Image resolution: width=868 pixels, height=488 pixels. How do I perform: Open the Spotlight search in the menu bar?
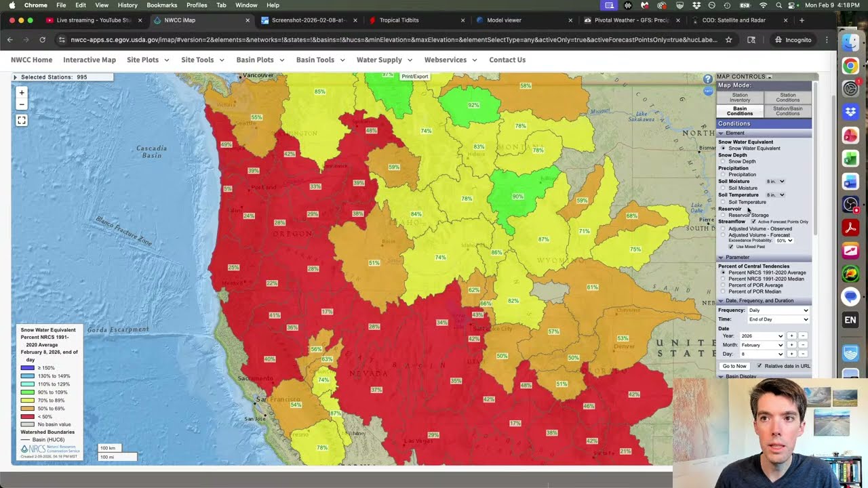point(778,5)
